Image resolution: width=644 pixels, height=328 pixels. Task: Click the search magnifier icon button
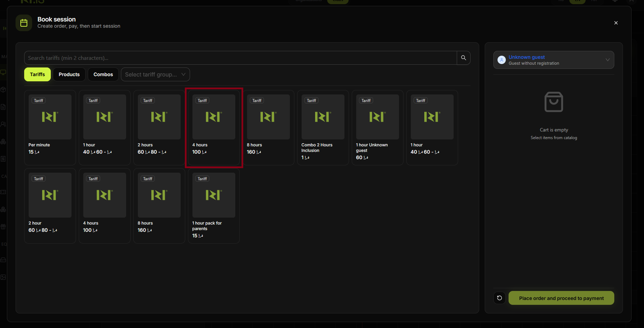pyautogui.click(x=463, y=58)
